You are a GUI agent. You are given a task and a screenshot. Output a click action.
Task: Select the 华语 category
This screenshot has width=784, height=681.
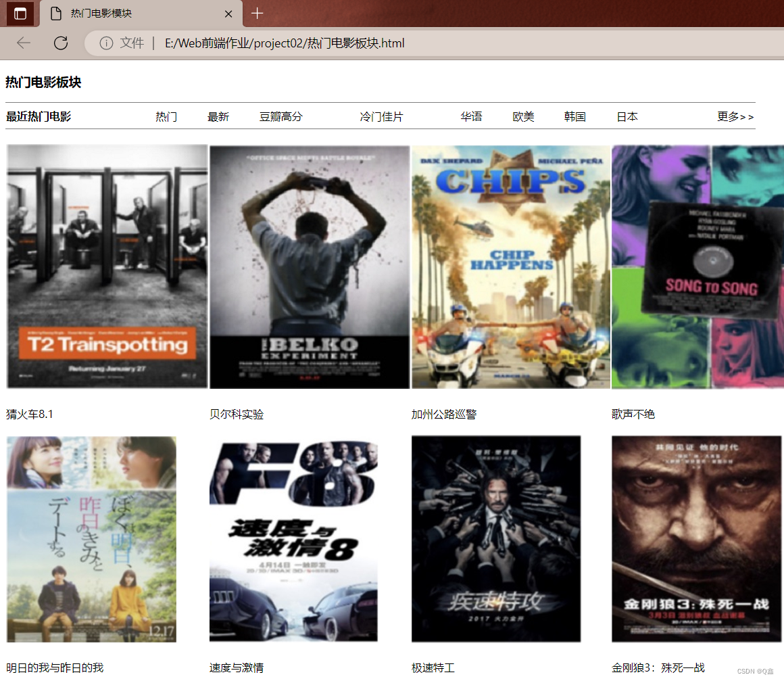click(x=472, y=116)
